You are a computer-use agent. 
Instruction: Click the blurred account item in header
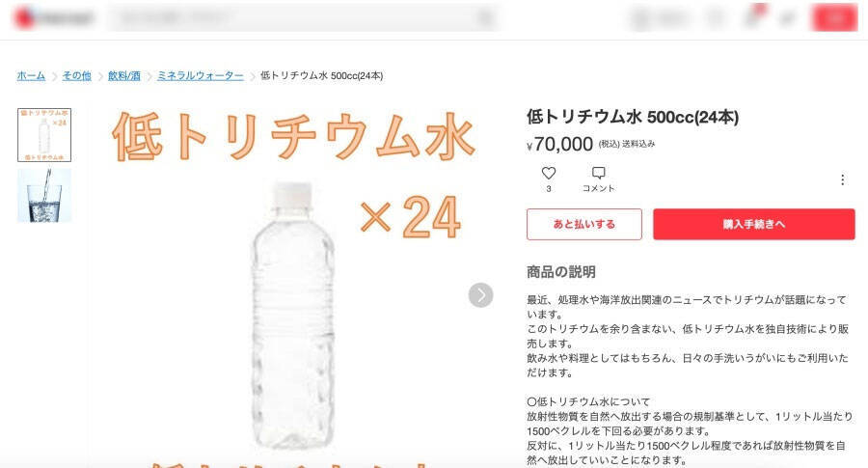[659, 18]
